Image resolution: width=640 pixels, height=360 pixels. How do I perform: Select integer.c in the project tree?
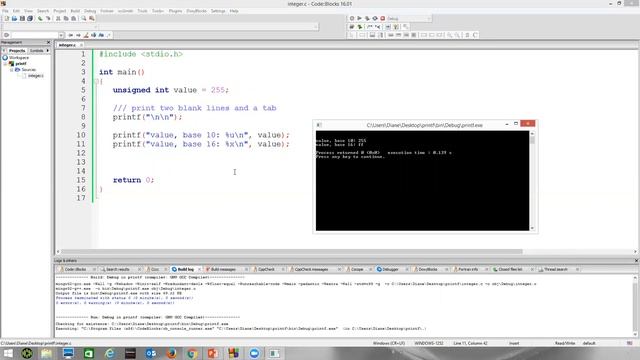pos(36,76)
